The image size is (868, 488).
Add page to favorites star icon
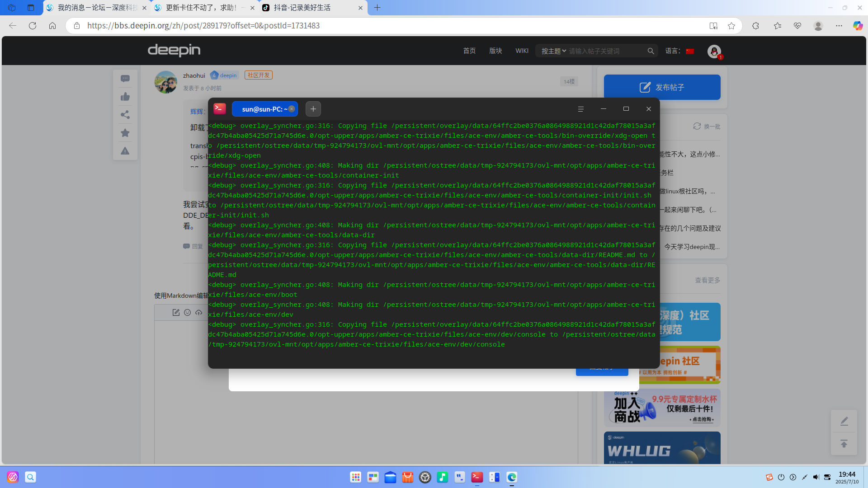[731, 26]
